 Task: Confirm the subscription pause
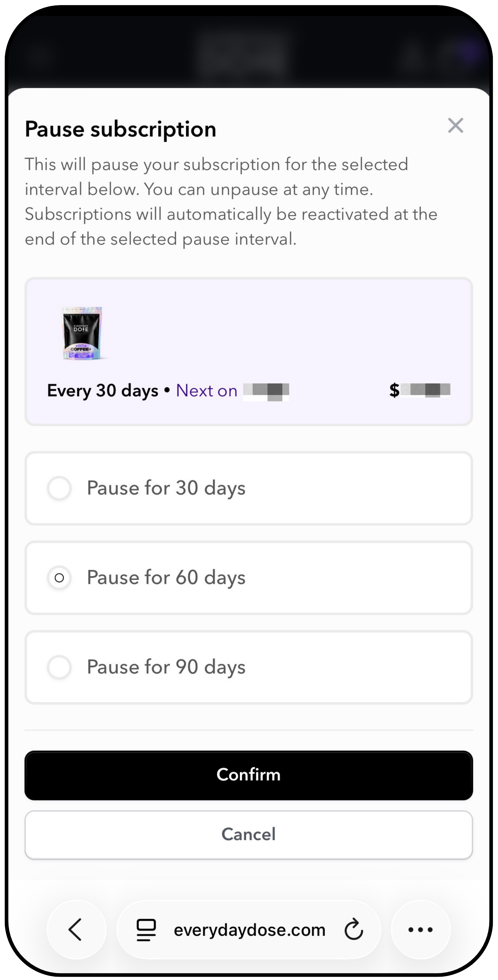[249, 775]
